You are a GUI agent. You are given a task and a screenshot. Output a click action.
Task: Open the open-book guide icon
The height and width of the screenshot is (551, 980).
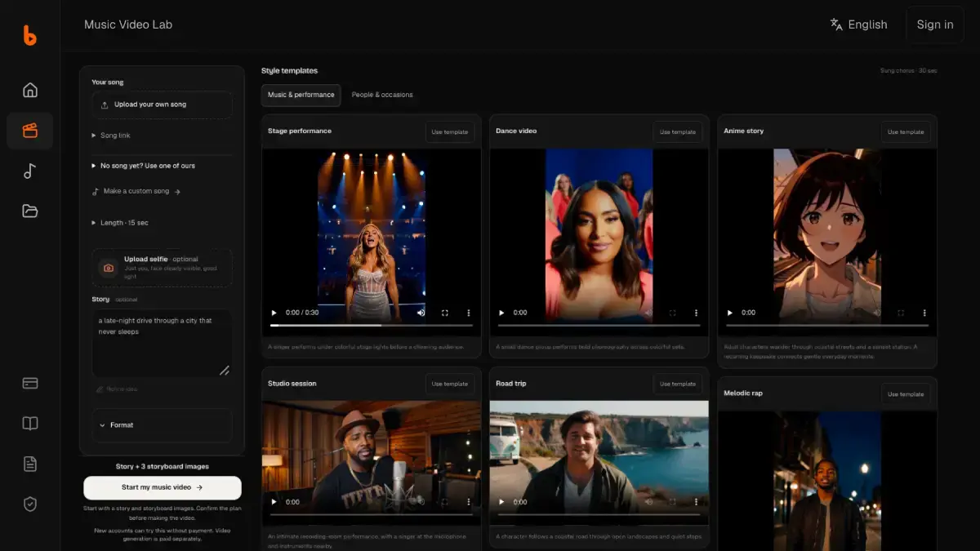pyautogui.click(x=30, y=424)
